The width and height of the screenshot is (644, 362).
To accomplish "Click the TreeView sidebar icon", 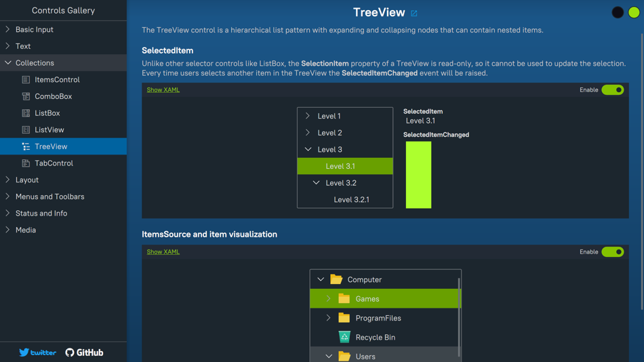I will 26,146.
